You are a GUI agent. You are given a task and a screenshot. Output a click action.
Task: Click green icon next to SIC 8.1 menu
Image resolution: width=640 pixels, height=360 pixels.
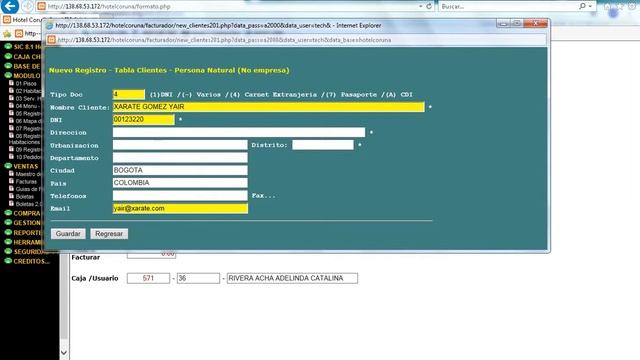click(x=8, y=47)
